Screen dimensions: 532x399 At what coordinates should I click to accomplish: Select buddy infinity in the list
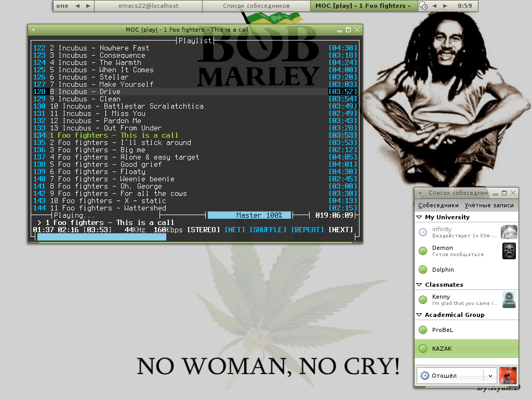tap(467, 232)
